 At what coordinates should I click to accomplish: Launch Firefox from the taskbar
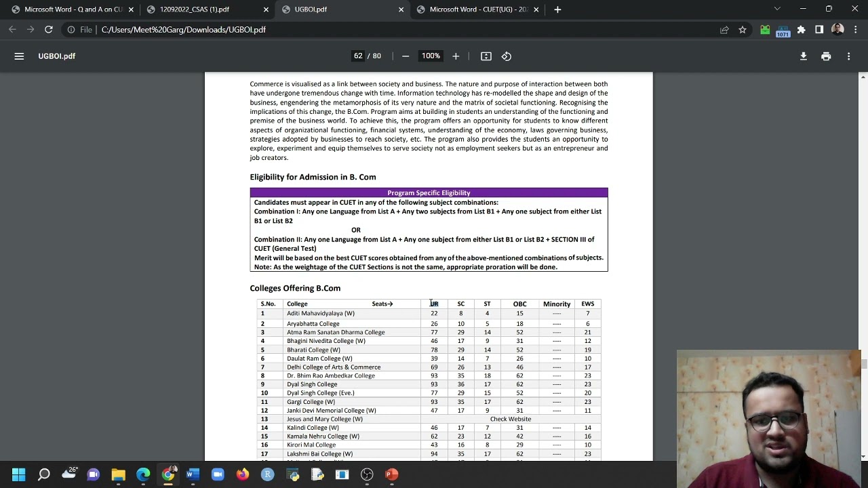tap(243, 474)
